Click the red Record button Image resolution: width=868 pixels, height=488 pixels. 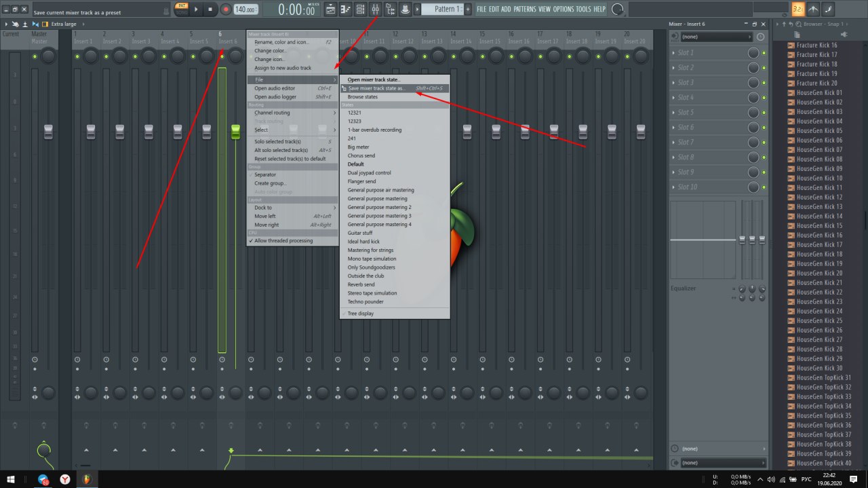point(225,9)
